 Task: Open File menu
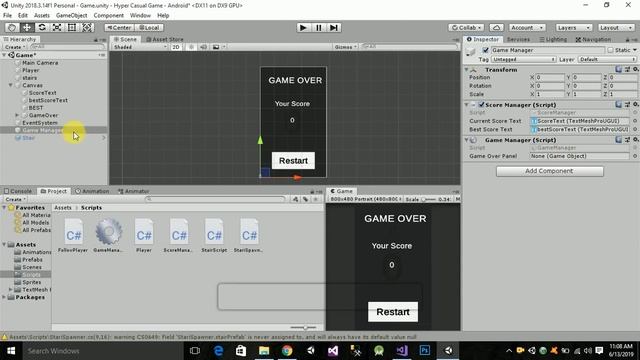tap(7, 16)
